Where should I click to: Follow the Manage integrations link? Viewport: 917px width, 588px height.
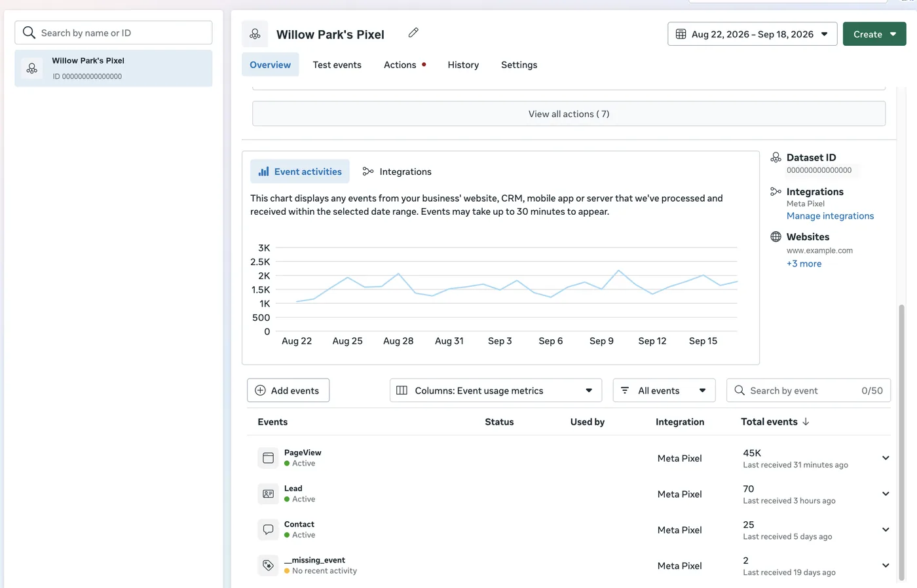[830, 216]
